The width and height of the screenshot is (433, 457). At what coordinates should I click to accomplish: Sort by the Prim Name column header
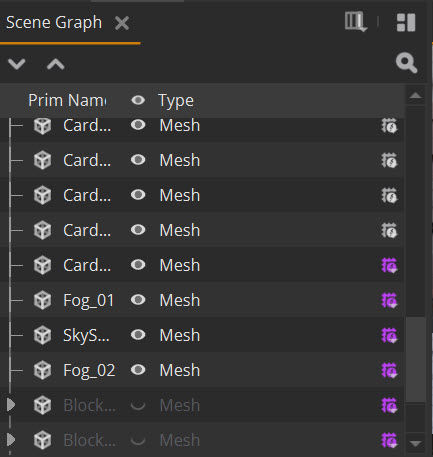[67, 100]
